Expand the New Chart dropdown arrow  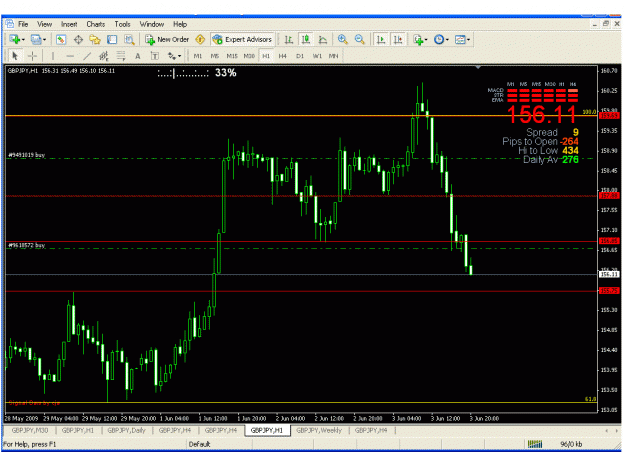point(23,39)
